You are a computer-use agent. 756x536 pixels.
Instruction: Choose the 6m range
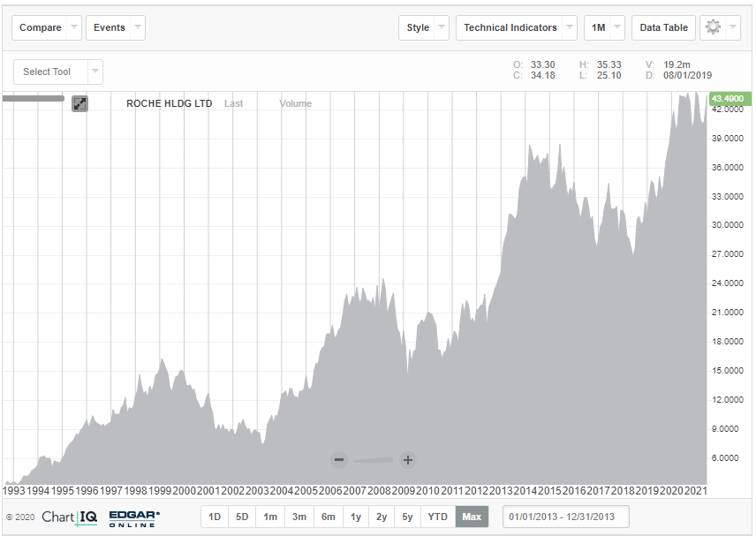(x=329, y=517)
